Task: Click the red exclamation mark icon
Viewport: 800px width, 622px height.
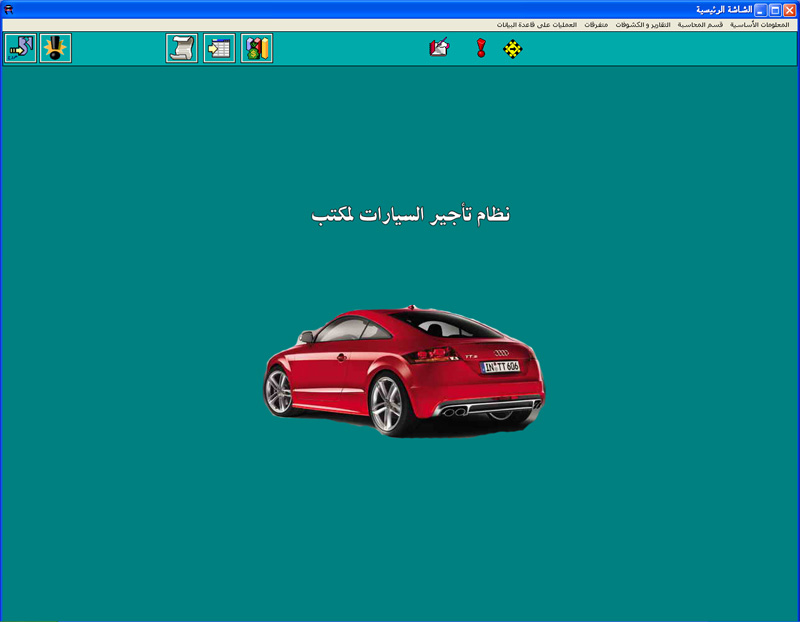Action: 481,48
